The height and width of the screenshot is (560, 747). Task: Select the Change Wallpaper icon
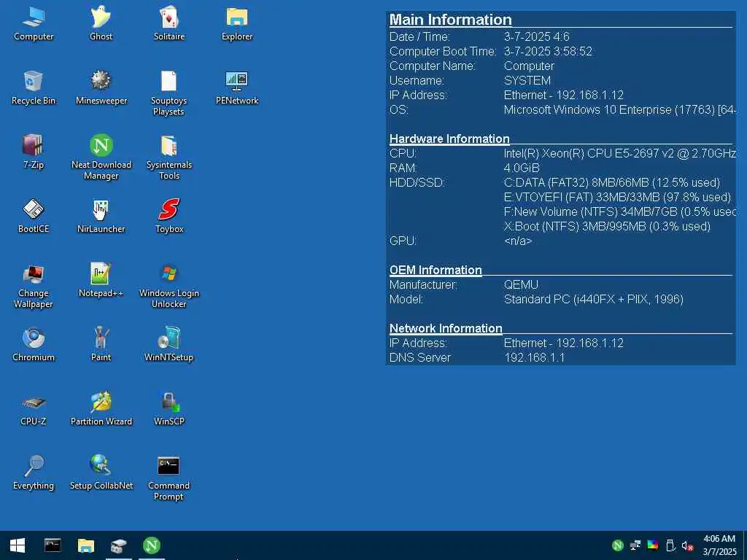(x=34, y=286)
